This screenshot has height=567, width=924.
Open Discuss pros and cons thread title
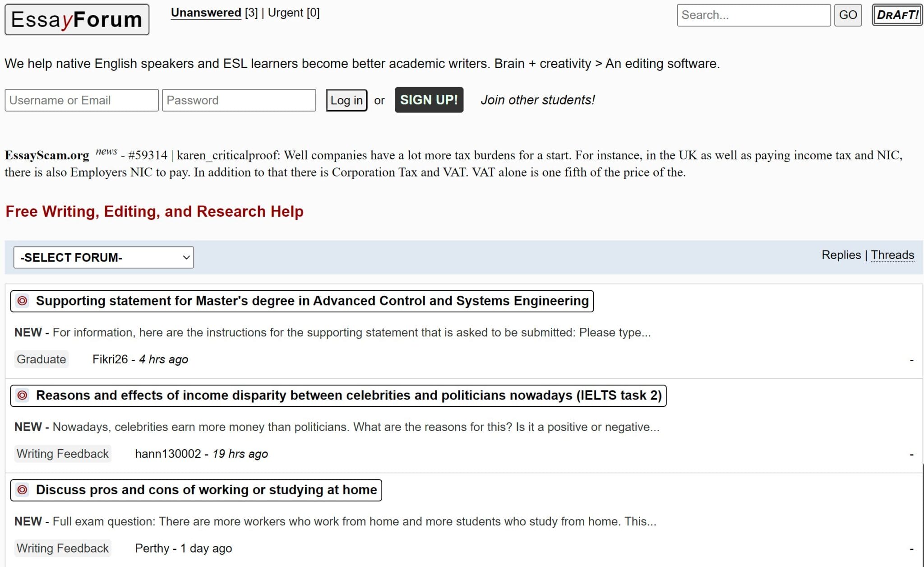click(206, 490)
